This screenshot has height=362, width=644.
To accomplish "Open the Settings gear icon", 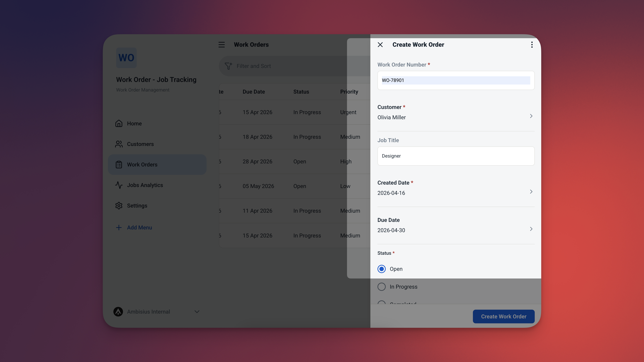I will click(119, 205).
